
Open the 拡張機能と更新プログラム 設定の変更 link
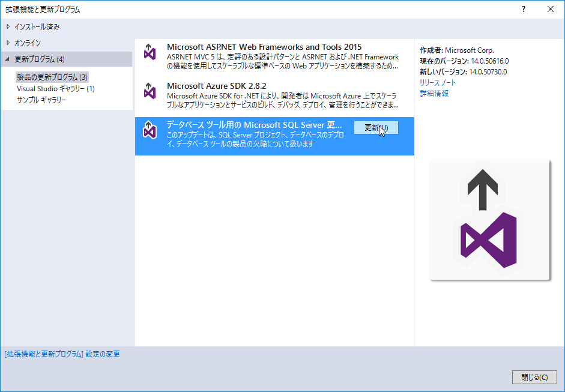(x=62, y=354)
